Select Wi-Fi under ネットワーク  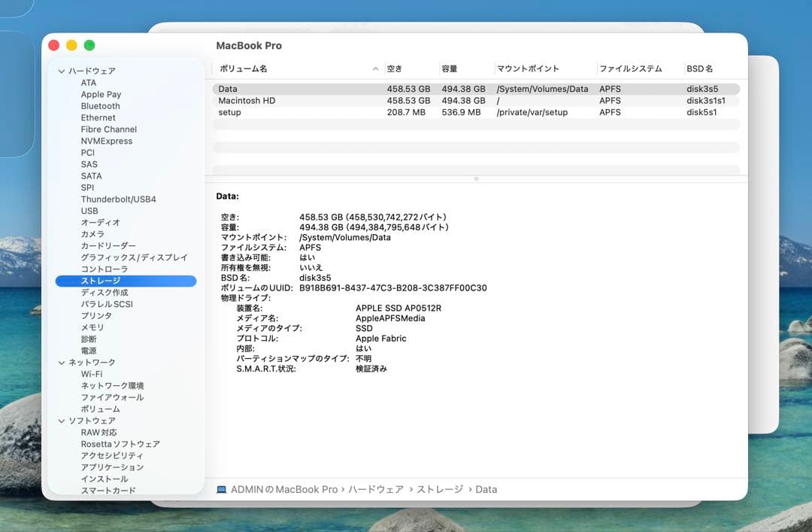pyautogui.click(x=92, y=375)
